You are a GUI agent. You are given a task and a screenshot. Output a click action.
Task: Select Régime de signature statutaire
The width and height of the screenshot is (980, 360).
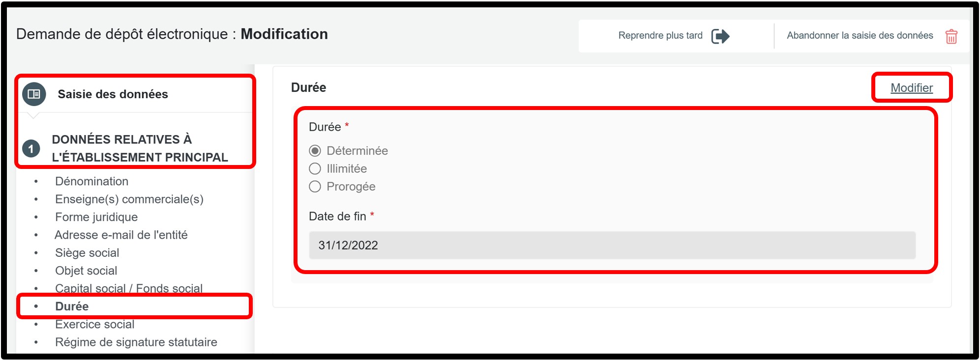136,342
